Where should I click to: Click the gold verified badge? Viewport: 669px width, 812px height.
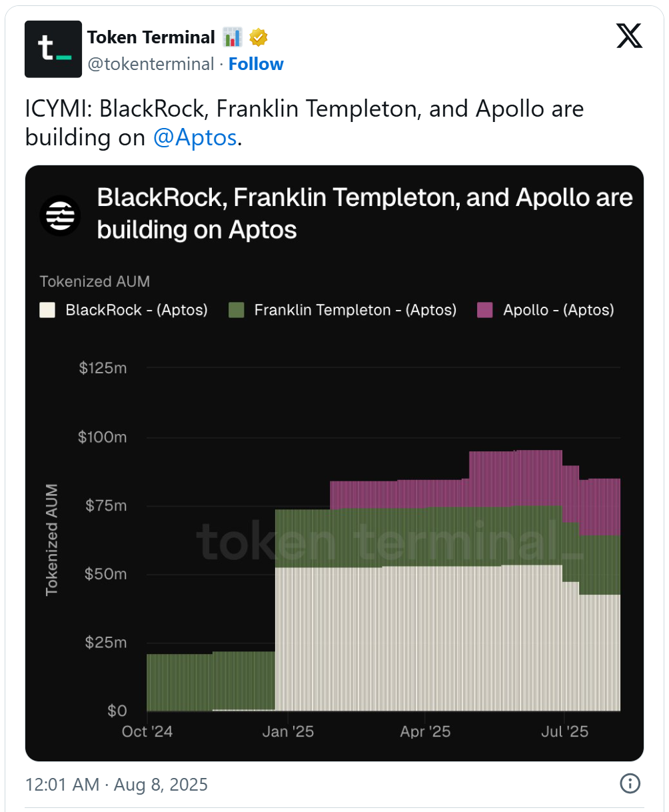click(x=259, y=37)
